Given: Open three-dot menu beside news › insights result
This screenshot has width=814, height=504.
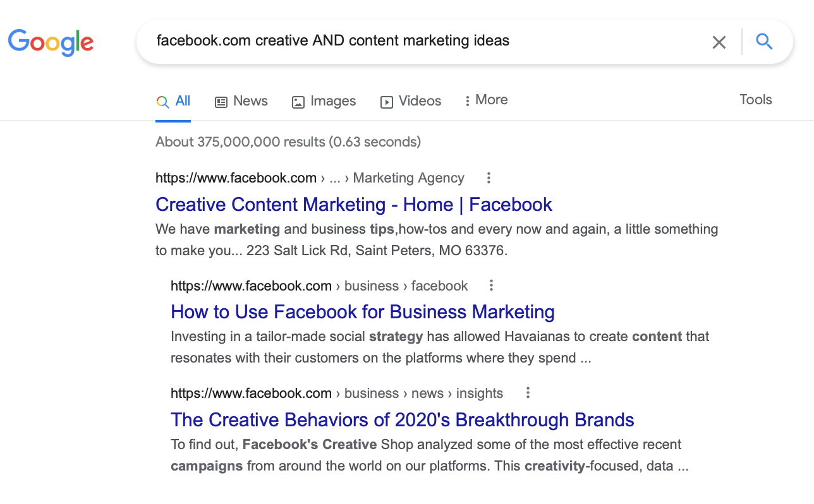Looking at the screenshot, I should pyautogui.click(x=528, y=393).
